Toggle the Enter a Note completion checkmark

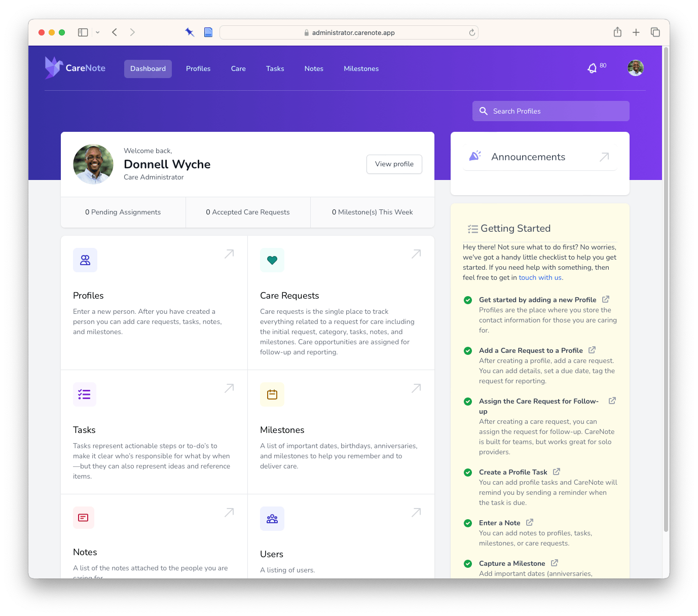pos(467,523)
